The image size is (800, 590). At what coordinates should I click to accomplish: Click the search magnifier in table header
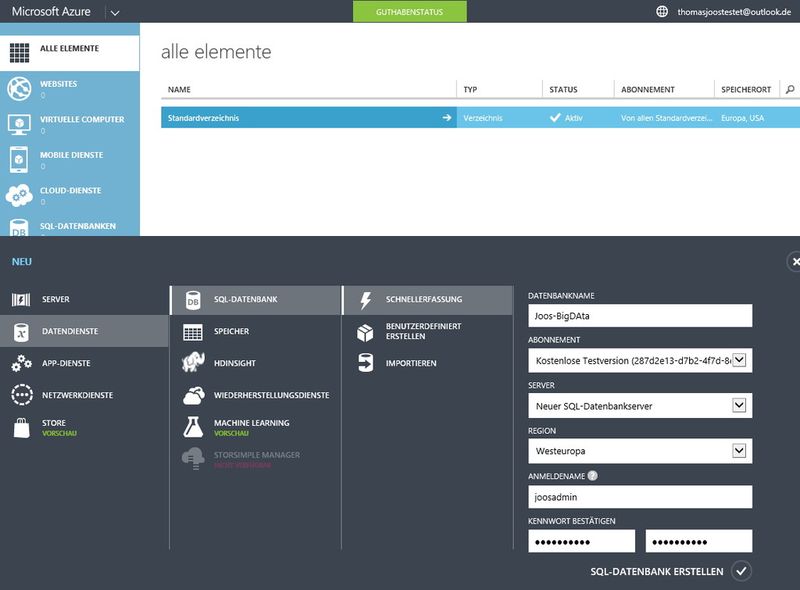coord(790,89)
